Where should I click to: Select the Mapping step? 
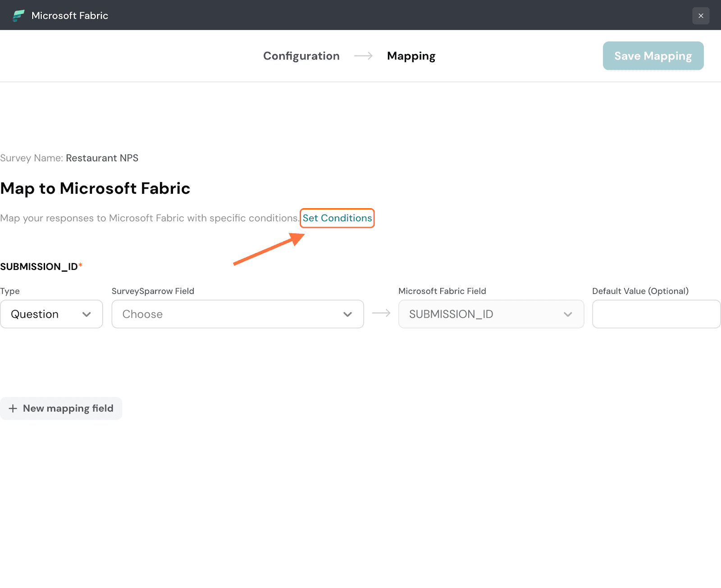(411, 56)
